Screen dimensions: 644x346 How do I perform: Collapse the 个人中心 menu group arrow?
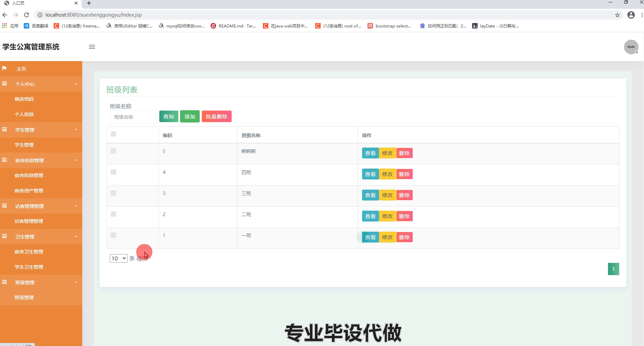[x=76, y=84]
